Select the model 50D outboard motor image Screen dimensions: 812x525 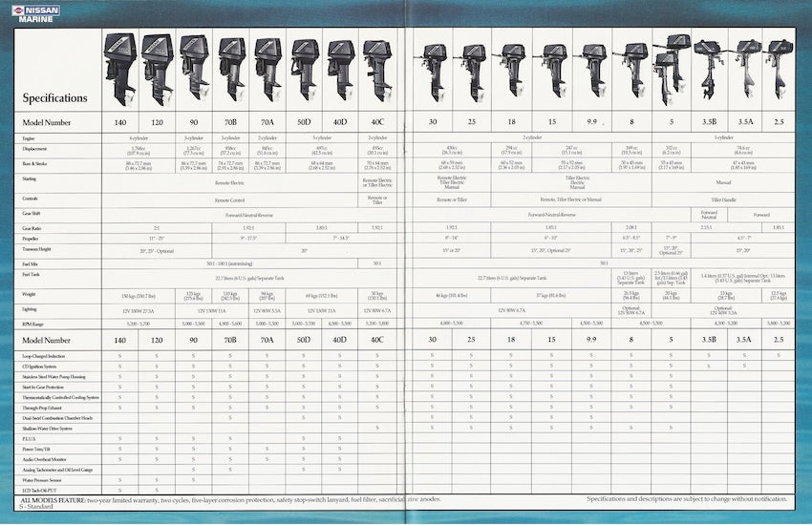pos(305,70)
